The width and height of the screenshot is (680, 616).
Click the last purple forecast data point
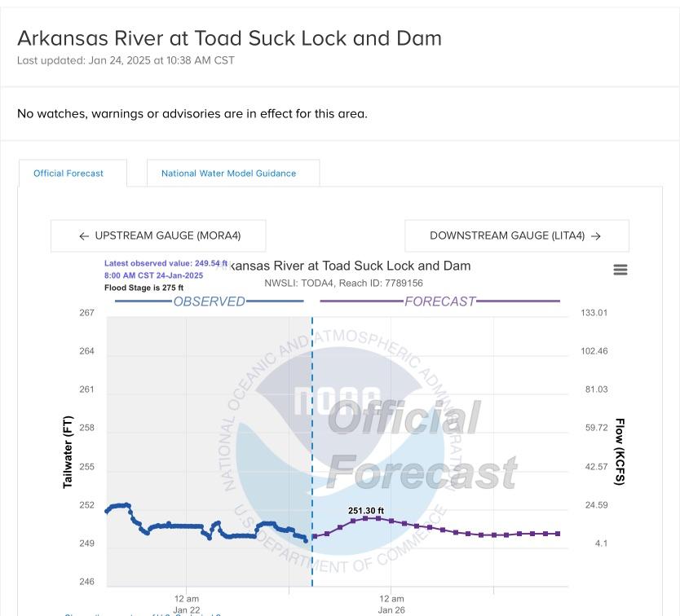pyautogui.click(x=559, y=534)
